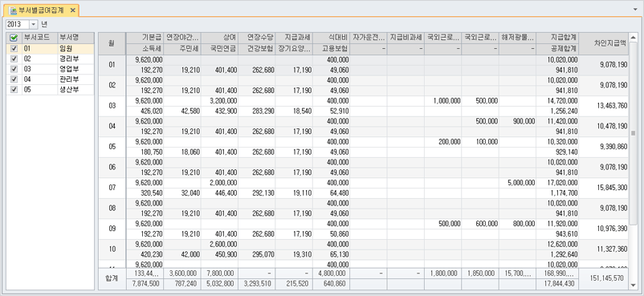Toggle checkbox for department 05 생산부
The width and height of the screenshot is (644, 296).
[14, 90]
